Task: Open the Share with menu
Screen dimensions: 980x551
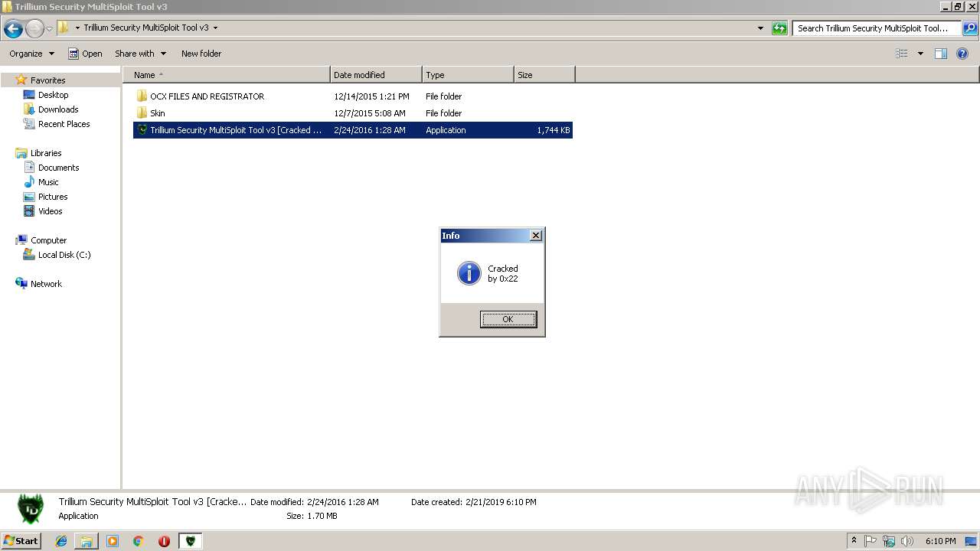Action: tap(140, 54)
